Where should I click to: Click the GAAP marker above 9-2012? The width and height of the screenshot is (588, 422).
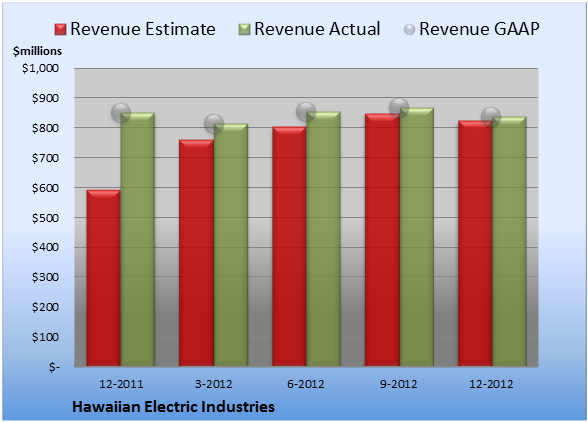tap(399, 108)
